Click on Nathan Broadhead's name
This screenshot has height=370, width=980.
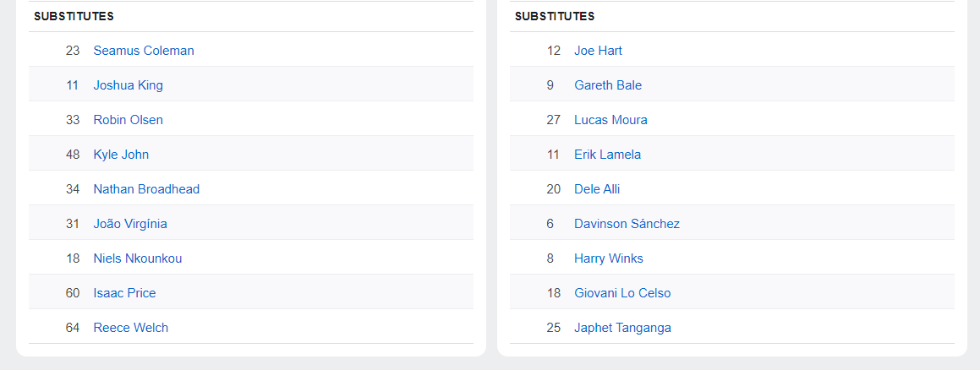146,189
